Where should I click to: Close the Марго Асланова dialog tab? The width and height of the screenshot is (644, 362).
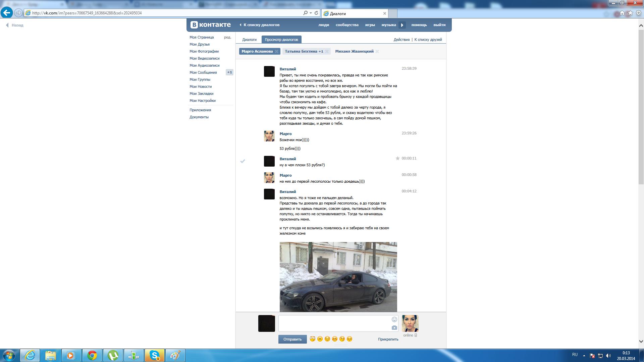[x=276, y=52]
